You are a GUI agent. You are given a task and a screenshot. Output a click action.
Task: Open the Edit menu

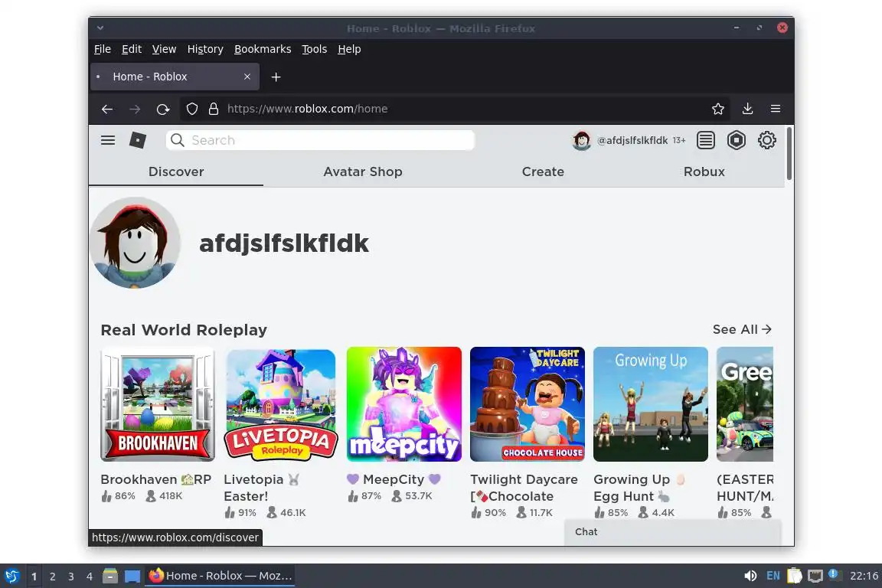click(x=132, y=49)
